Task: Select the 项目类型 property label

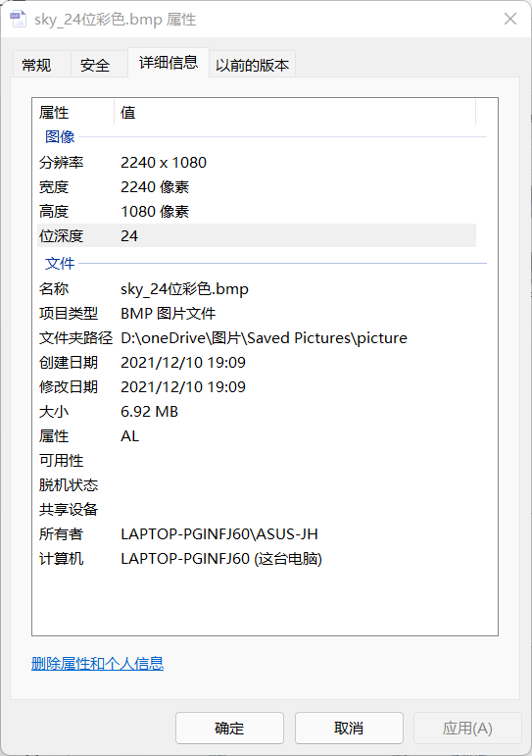Action: 69,314
